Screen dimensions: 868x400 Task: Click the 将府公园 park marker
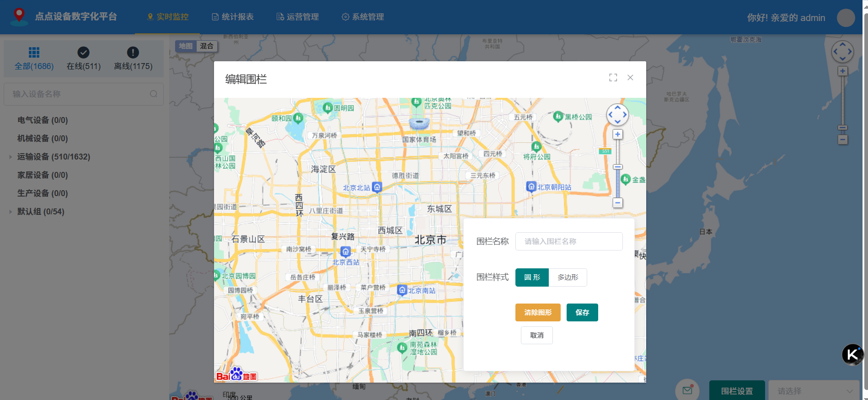point(536,147)
